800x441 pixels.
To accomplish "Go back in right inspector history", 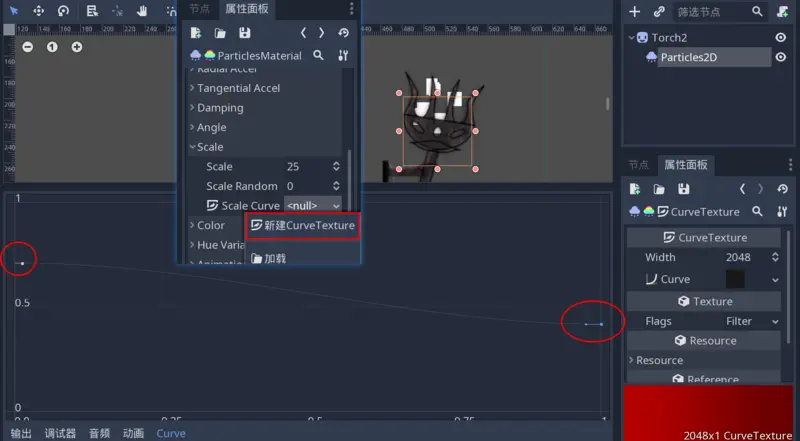I will 742,189.
